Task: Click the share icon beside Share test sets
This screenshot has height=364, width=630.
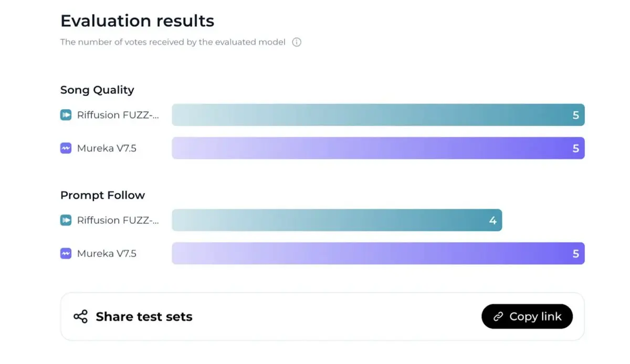Action: click(80, 317)
